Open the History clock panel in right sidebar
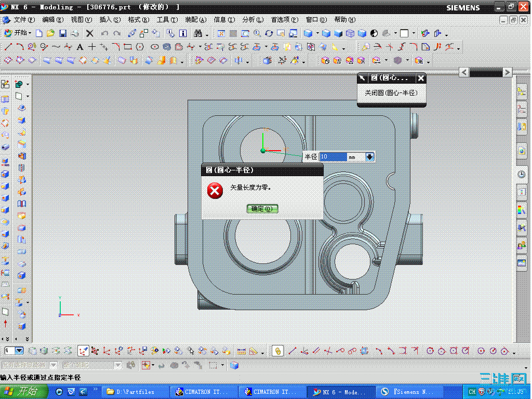 click(522, 175)
